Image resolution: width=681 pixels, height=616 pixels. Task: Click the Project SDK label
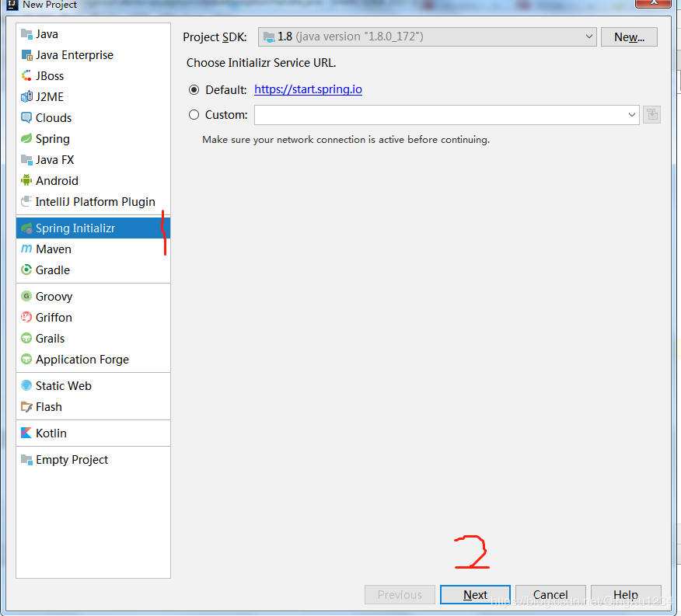(x=215, y=37)
